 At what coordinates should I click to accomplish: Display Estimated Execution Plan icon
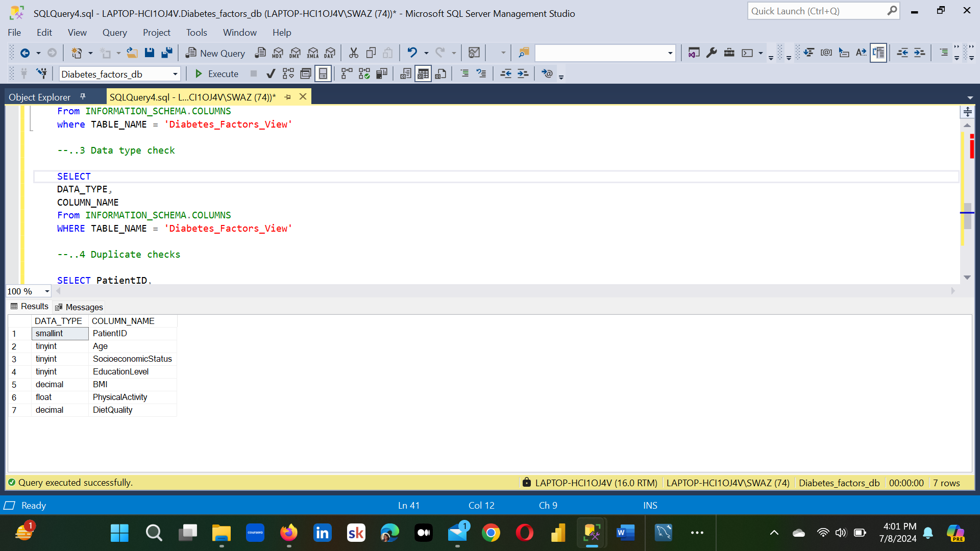point(288,74)
